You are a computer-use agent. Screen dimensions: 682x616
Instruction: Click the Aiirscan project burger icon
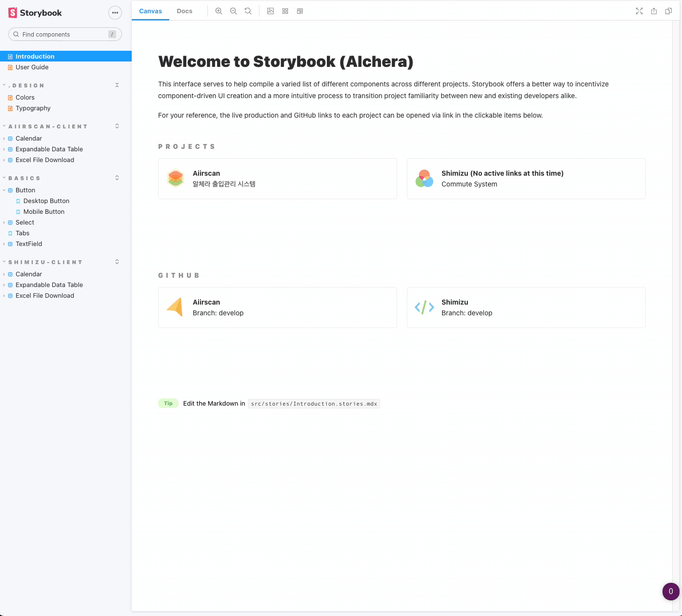(176, 178)
